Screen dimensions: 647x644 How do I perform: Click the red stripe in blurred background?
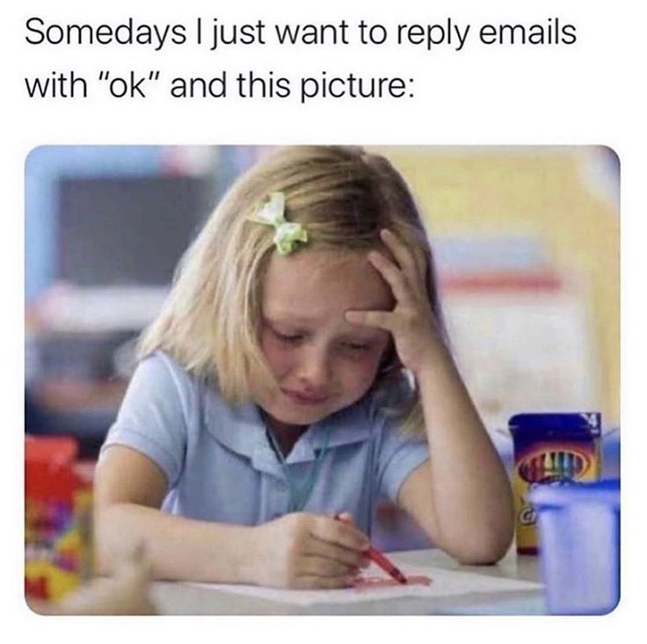point(505,282)
